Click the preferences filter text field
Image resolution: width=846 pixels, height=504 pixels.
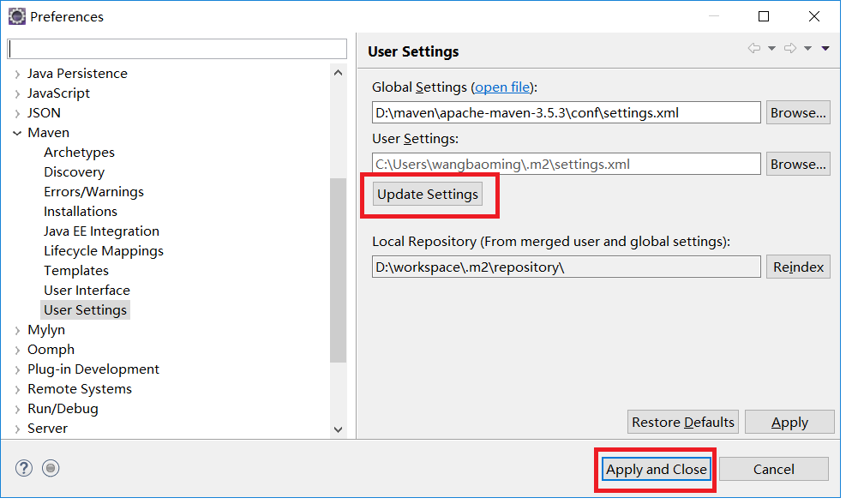(x=177, y=49)
